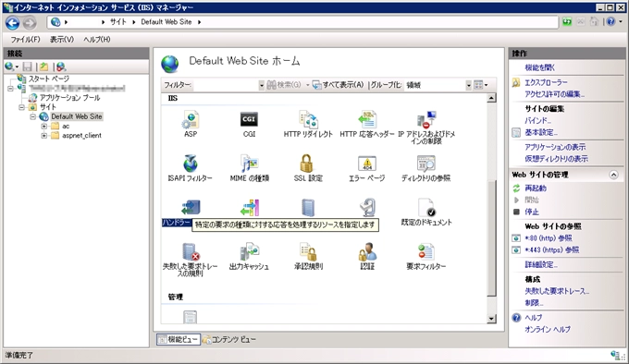629x364 pixels.
Task: Click エクスプローラー action link
Action: coord(546,82)
